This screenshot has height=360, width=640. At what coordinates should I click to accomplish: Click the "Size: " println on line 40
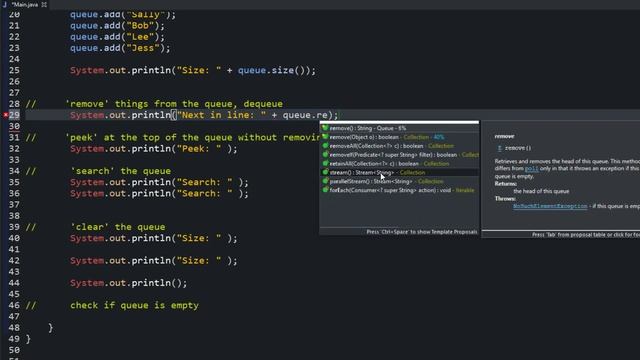153,238
